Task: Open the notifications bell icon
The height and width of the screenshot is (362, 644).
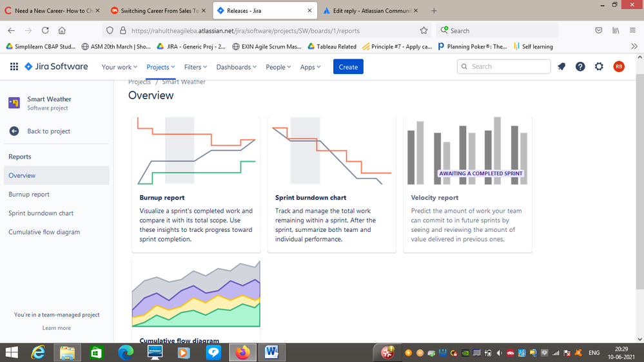Action: pos(561,66)
